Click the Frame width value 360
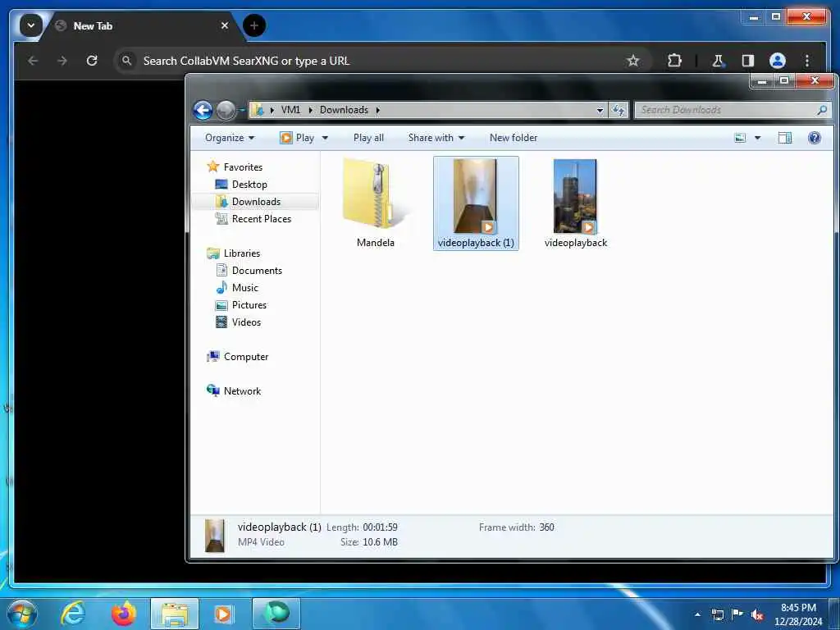Viewport: 840px width, 630px height. click(546, 527)
